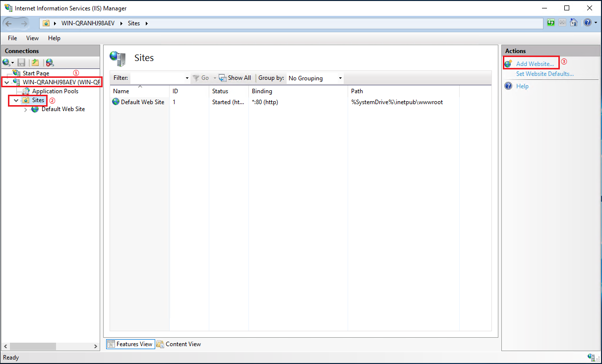602x364 pixels.
Task: Click the folder icon in address breadcrumb
Action: pyautogui.click(x=46, y=23)
